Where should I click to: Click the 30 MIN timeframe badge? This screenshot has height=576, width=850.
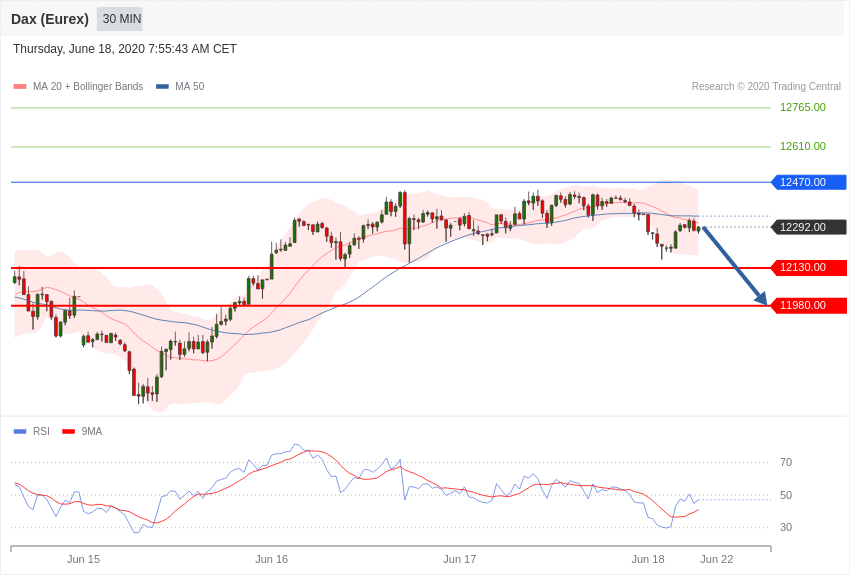[x=120, y=19]
